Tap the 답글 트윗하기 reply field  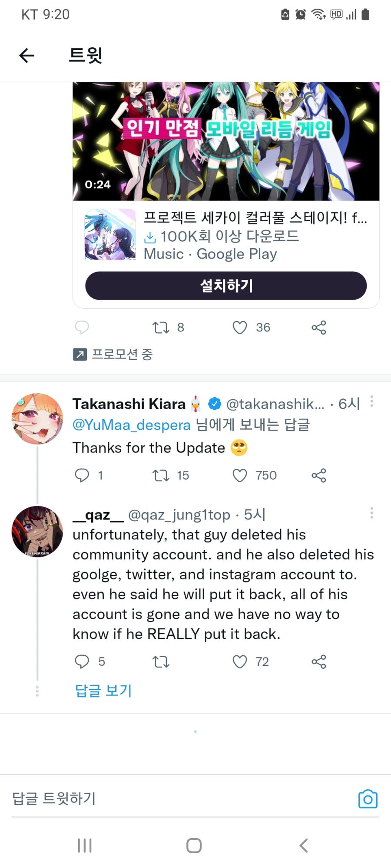tap(182, 799)
